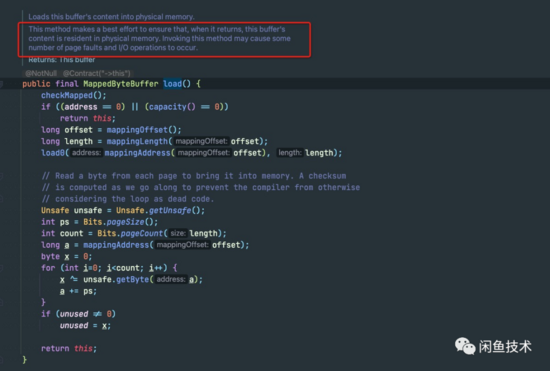
Task: Click the "unused = x;" assignment
Action: click(x=85, y=326)
